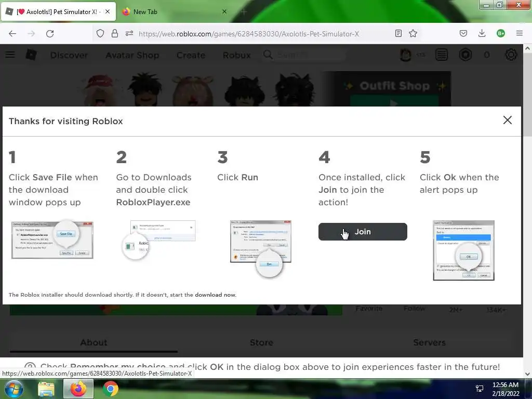The height and width of the screenshot is (399, 532).
Task: Open File Explorer from taskbar
Action: point(46,389)
